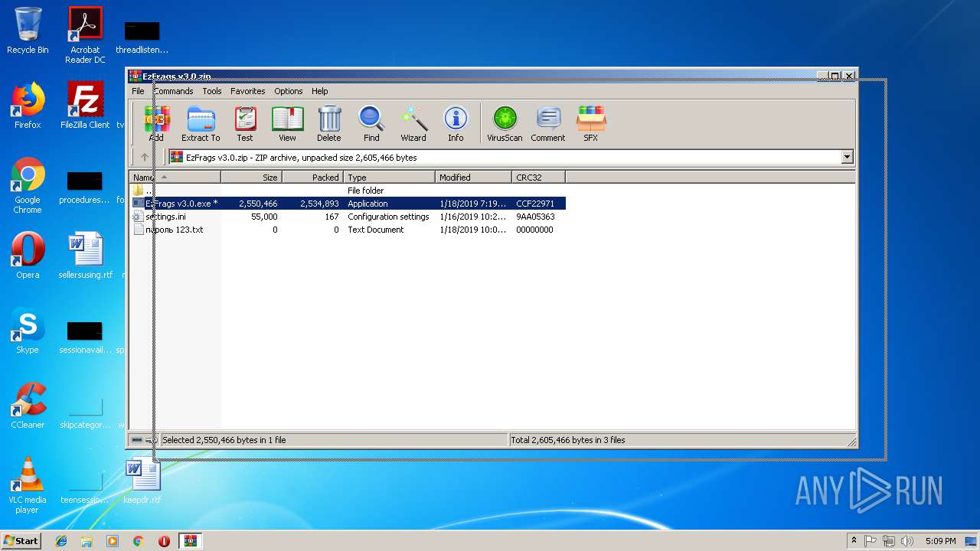
Task: Click the SFX toolbar icon
Action: (591, 124)
